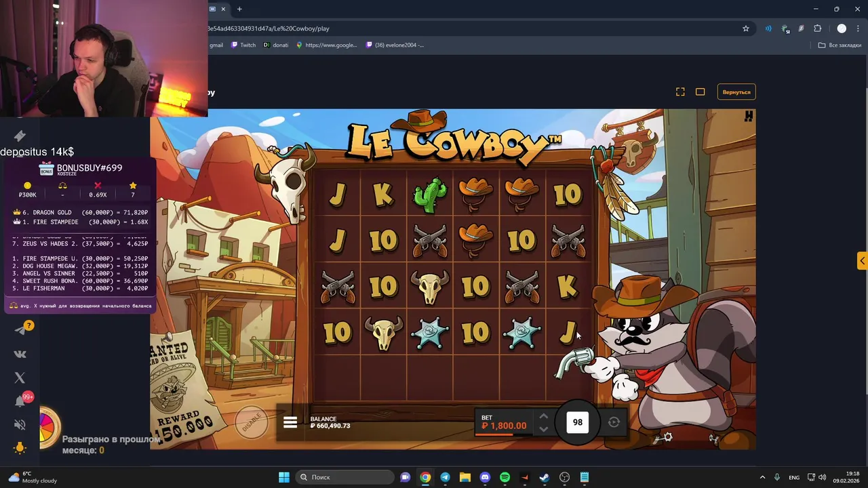Viewport: 868px width, 488px height.
Task: Open Telegram from the taskbar
Action: (445, 477)
